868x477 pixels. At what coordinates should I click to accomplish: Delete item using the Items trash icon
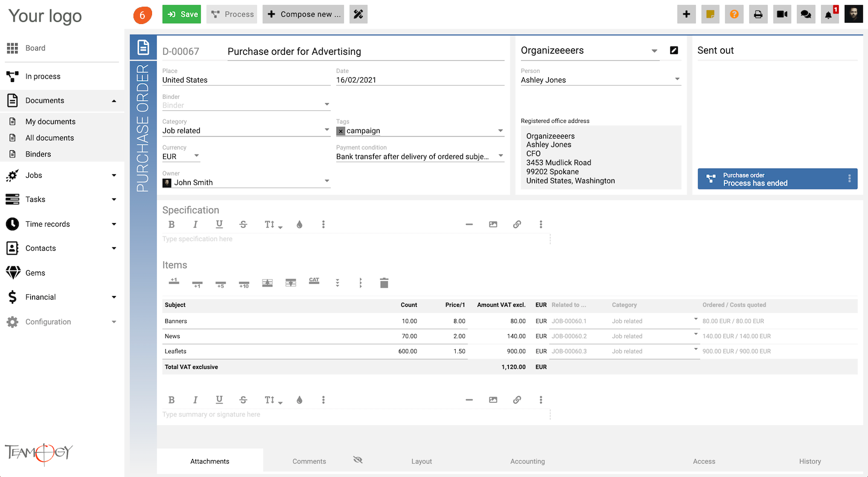coord(384,283)
